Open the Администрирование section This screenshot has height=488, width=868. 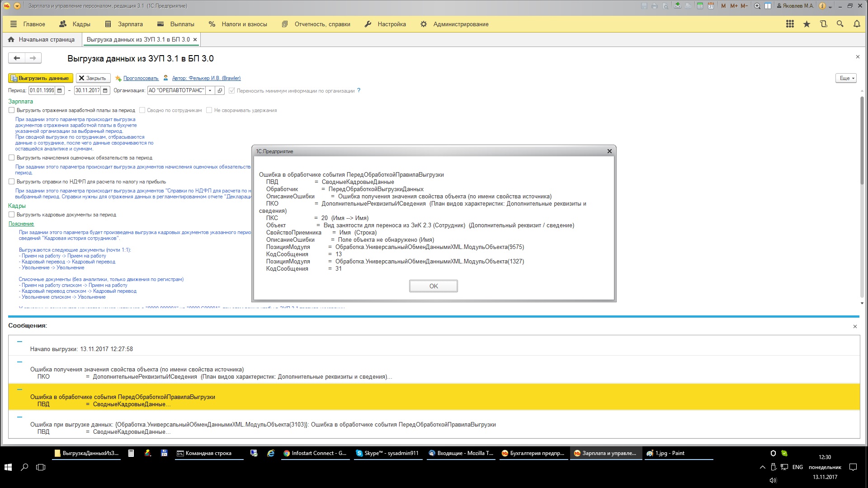[454, 24]
